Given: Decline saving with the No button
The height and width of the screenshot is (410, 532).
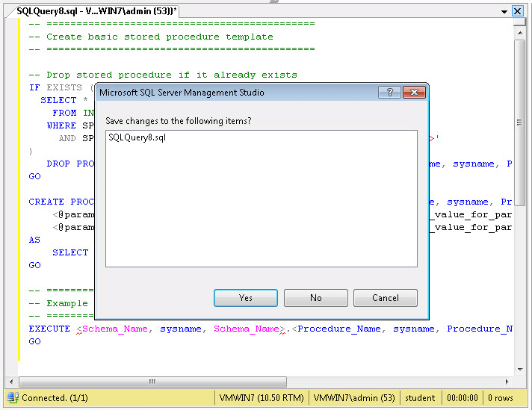Looking at the screenshot, I should tap(316, 298).
